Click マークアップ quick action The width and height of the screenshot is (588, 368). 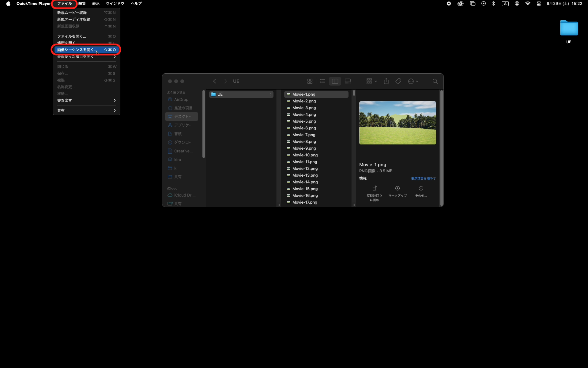(398, 192)
